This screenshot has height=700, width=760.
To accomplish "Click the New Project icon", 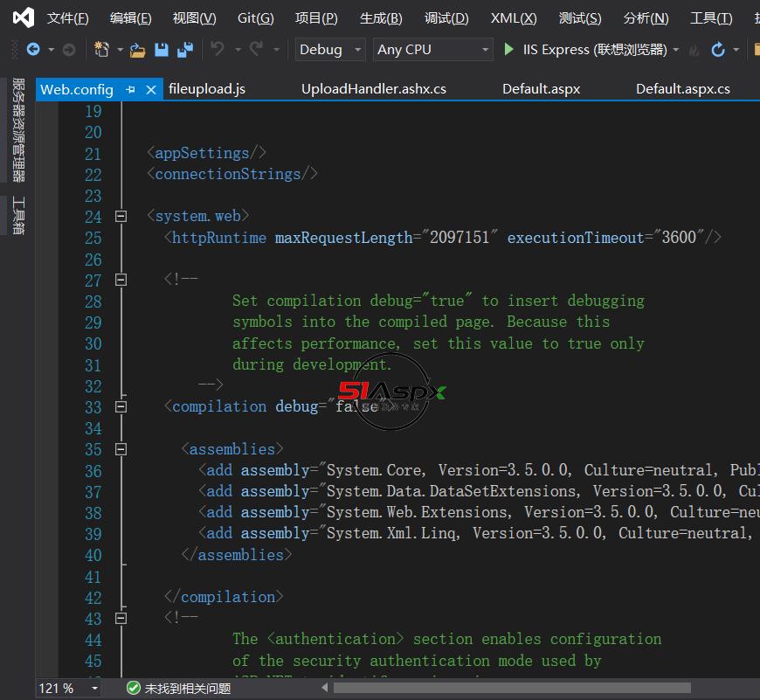I will tap(101, 49).
